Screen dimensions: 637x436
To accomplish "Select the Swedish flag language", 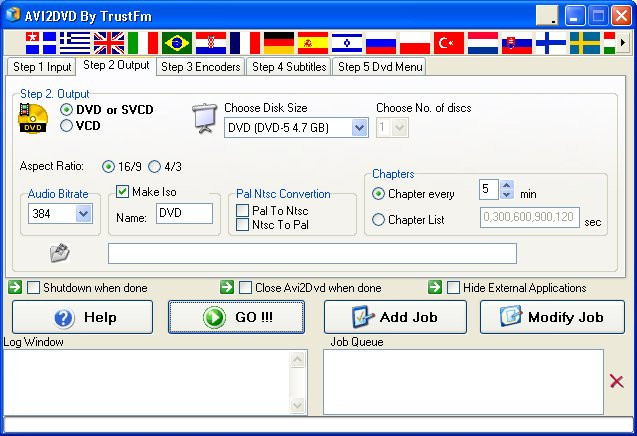I will [585, 43].
